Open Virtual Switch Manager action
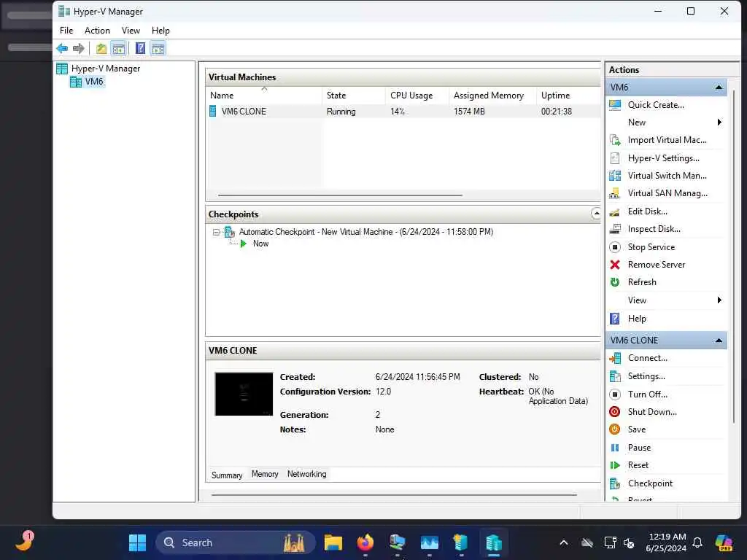This screenshot has width=747, height=560. [667, 176]
